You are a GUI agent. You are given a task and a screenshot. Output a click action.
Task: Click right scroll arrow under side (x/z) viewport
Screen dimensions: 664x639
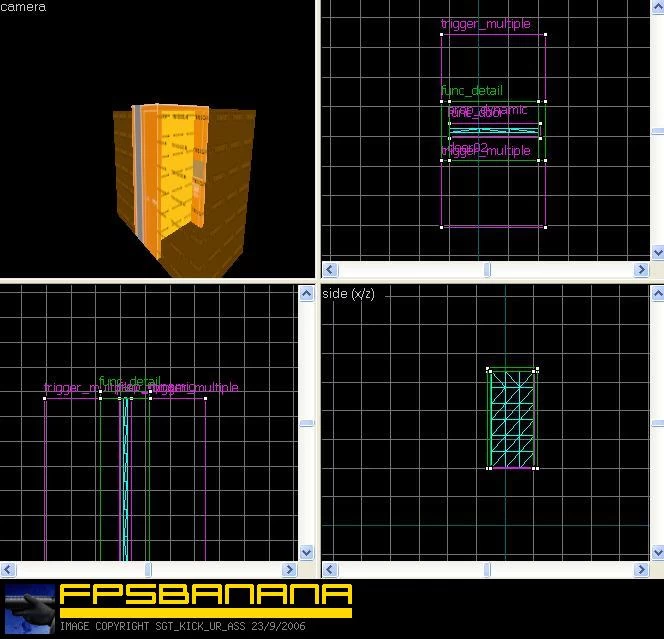point(642,570)
